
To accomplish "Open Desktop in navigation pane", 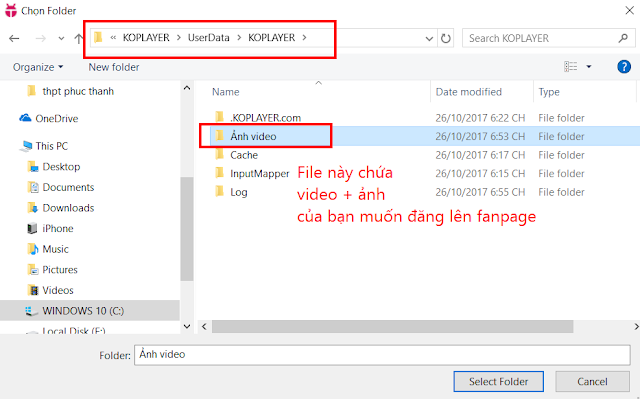I will coord(61,166).
